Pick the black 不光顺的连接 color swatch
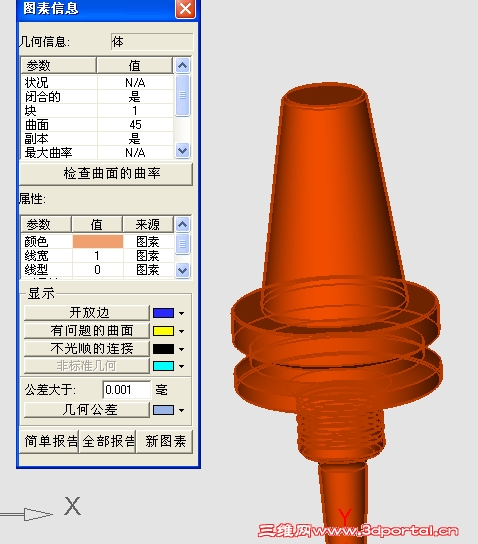This screenshot has width=478, height=544. pyautogui.click(x=163, y=349)
